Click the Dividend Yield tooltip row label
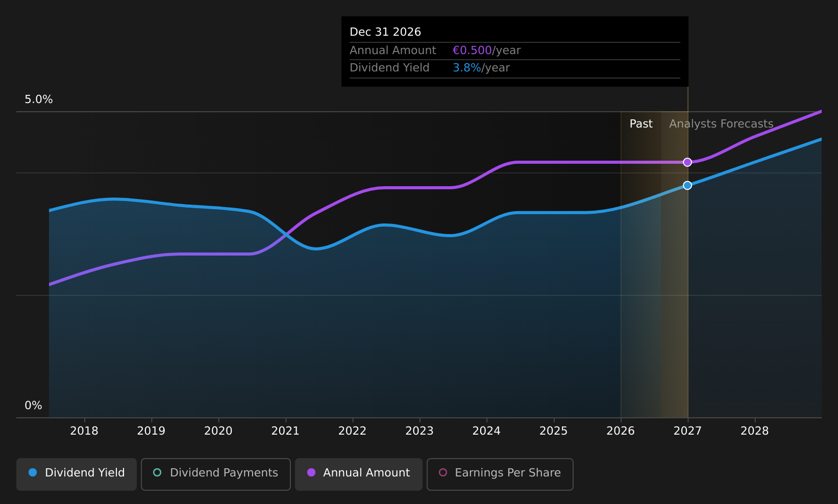 (x=389, y=68)
